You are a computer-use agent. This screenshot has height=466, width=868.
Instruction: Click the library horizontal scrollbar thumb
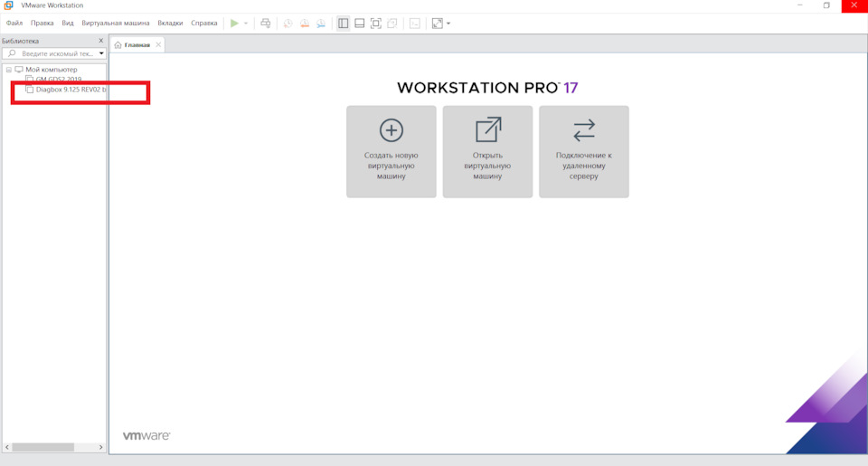[x=43, y=447]
